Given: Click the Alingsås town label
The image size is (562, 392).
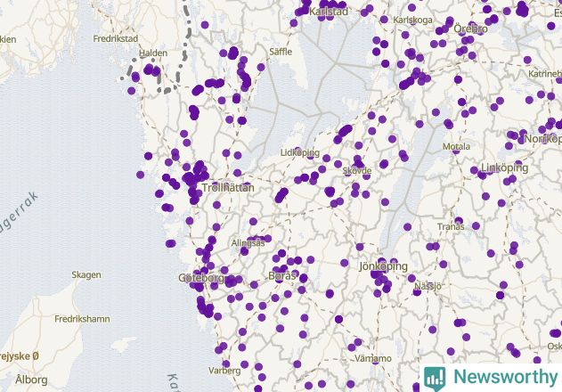Looking at the screenshot, I should click(x=248, y=243).
